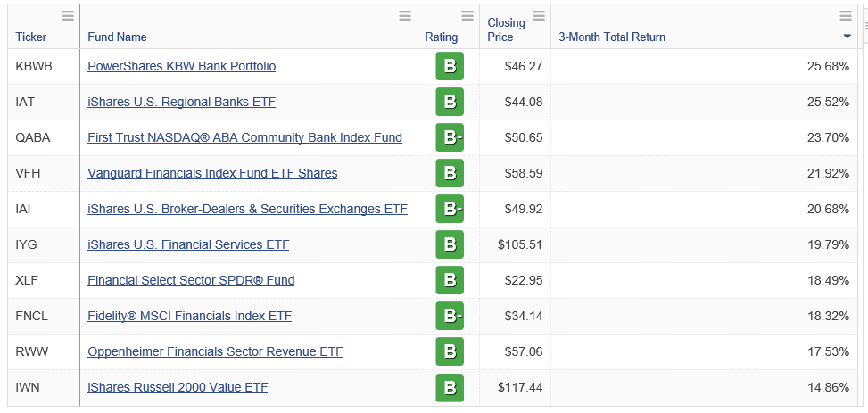Screen dimensions: 868x413
Task: Open the PowerShares KBW Bank Portfolio link
Action: (181, 66)
